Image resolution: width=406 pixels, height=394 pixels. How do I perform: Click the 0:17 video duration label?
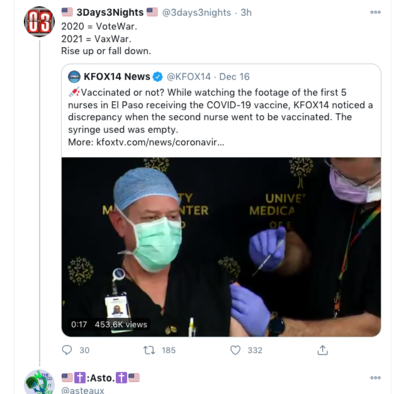coord(79,324)
